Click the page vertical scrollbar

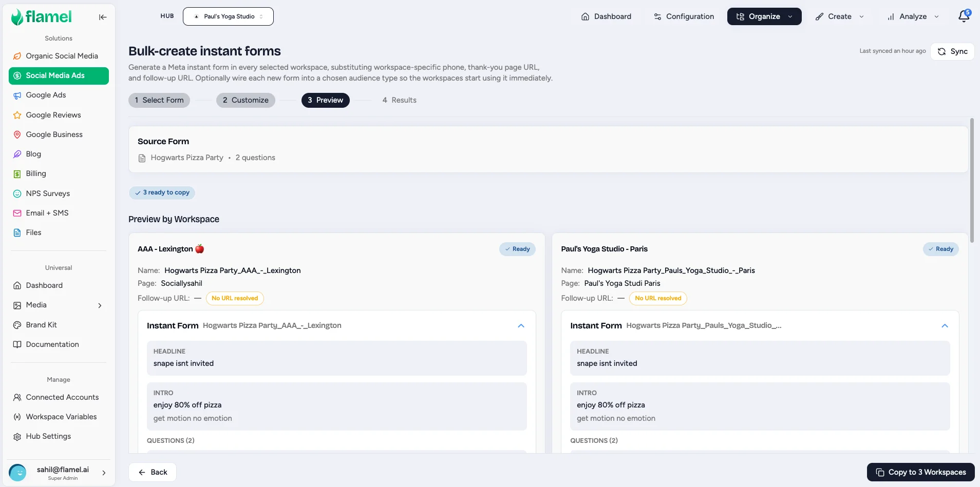[972, 181]
